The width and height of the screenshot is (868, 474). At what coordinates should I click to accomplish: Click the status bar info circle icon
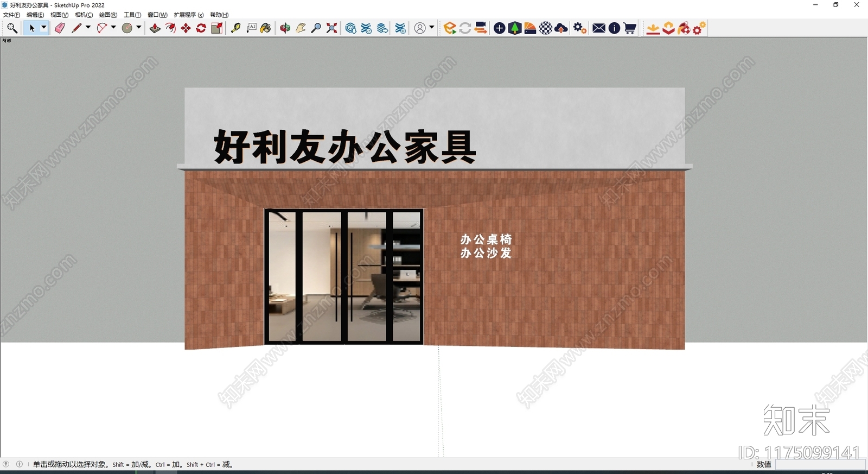click(20, 464)
